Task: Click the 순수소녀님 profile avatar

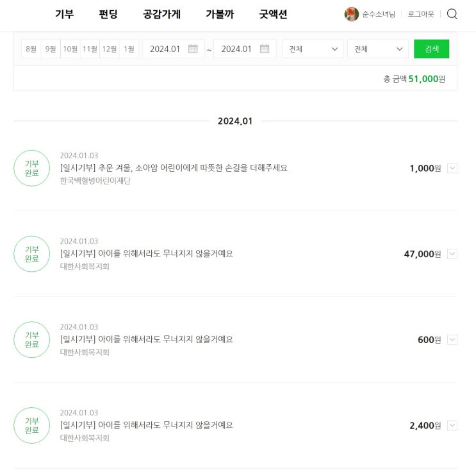Action: pos(351,14)
